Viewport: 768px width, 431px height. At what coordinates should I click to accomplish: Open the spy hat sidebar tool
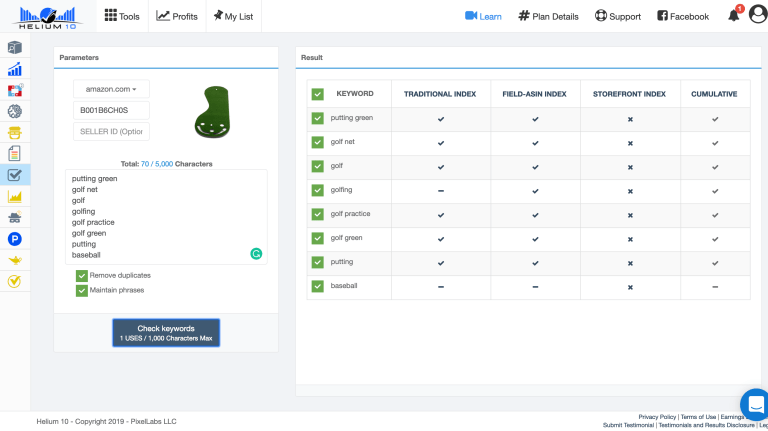[x=15, y=217]
